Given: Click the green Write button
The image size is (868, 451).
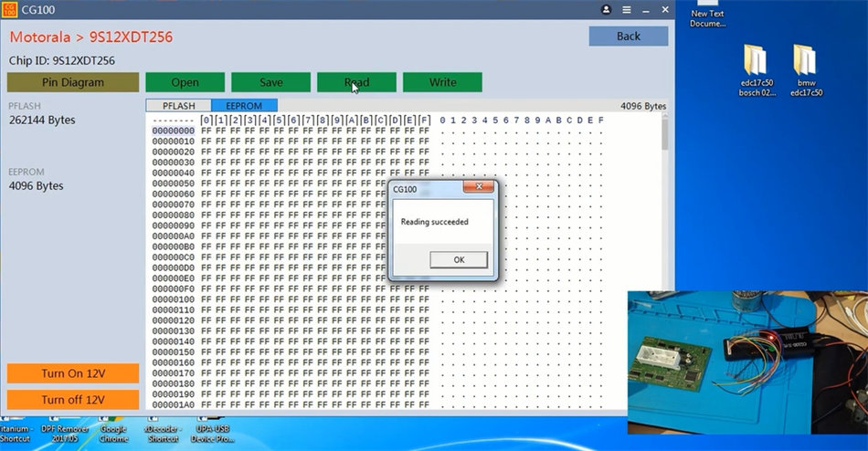Looking at the screenshot, I should click(x=442, y=82).
